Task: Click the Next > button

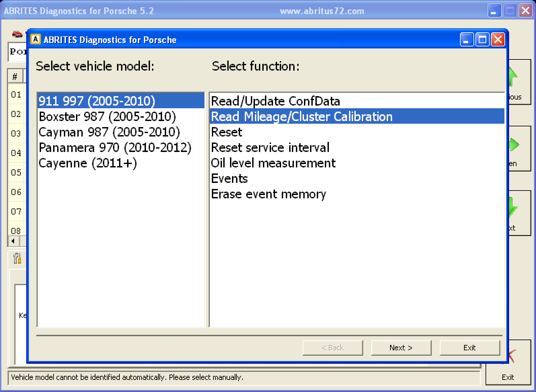Action: point(401,348)
